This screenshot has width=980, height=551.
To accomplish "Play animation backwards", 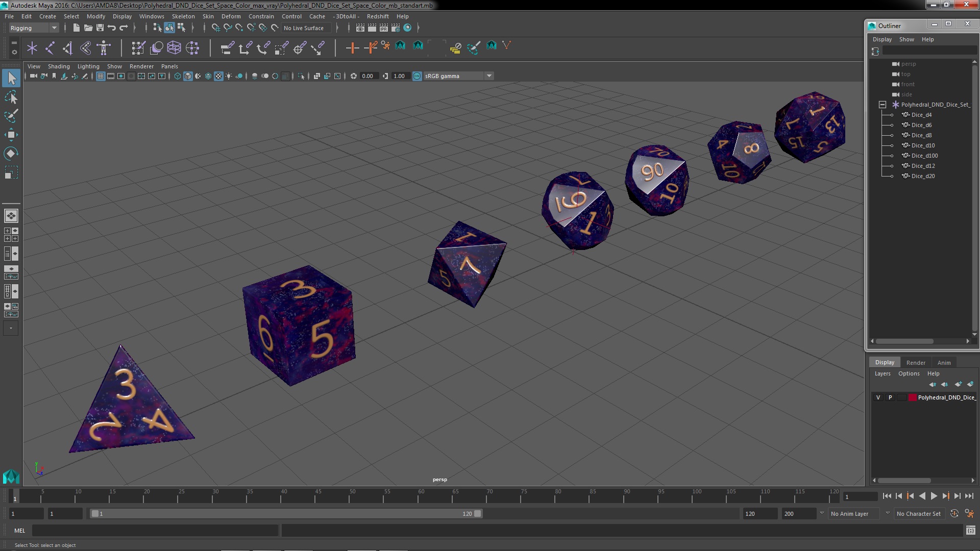I will pos(922,496).
